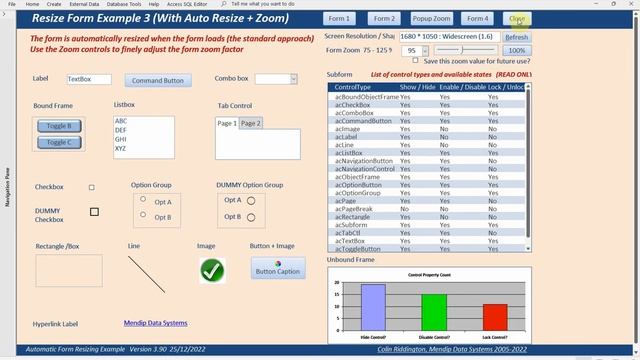The width and height of the screenshot is (640, 360).
Task: Select DEF in the Listbox
Action: (144, 130)
